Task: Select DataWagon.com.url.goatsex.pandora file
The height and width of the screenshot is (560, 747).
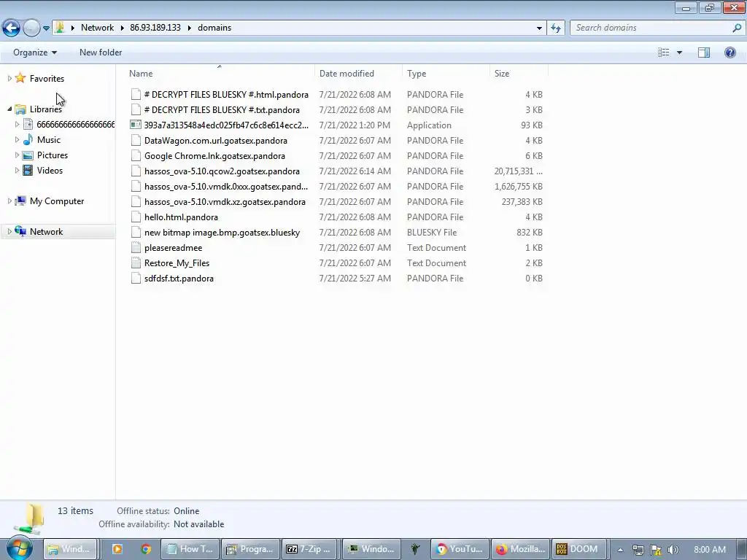Action: click(216, 141)
